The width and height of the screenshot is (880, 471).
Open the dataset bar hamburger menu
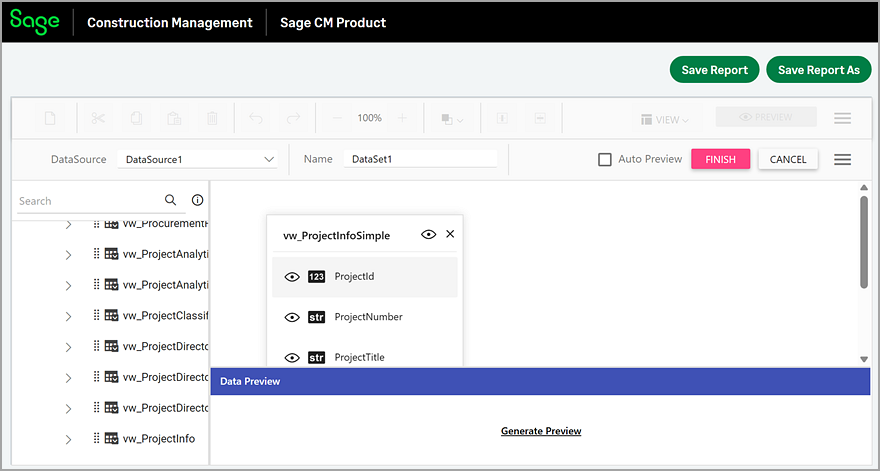coord(842,159)
